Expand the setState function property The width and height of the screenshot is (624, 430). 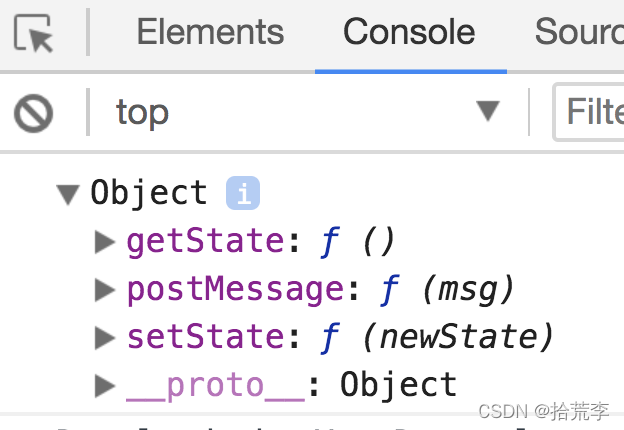[x=105, y=337]
